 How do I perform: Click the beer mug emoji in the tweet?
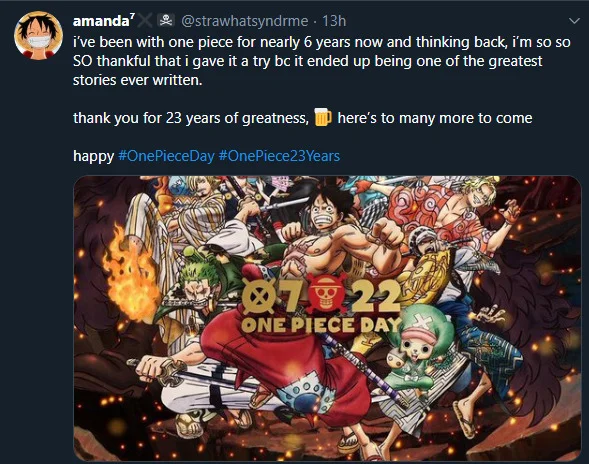coord(323,117)
